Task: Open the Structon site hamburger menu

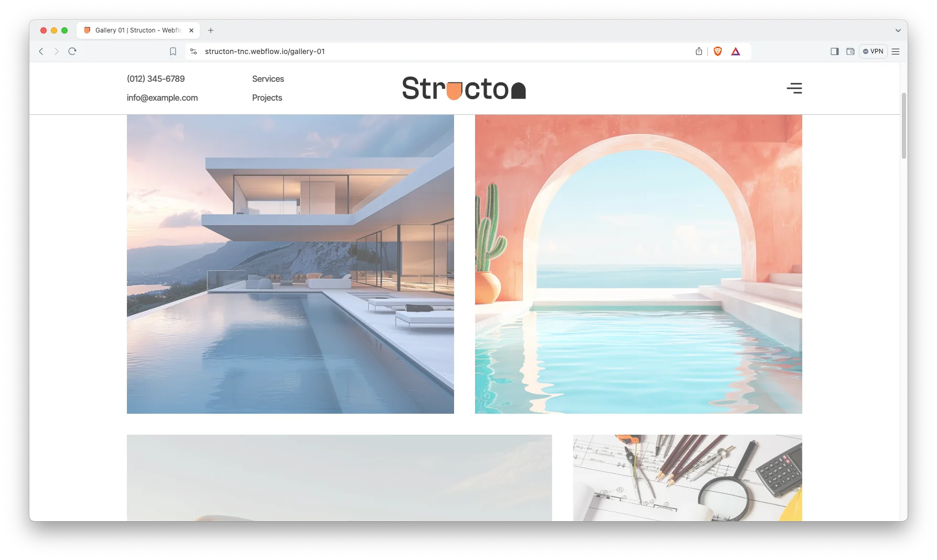Action: point(794,88)
